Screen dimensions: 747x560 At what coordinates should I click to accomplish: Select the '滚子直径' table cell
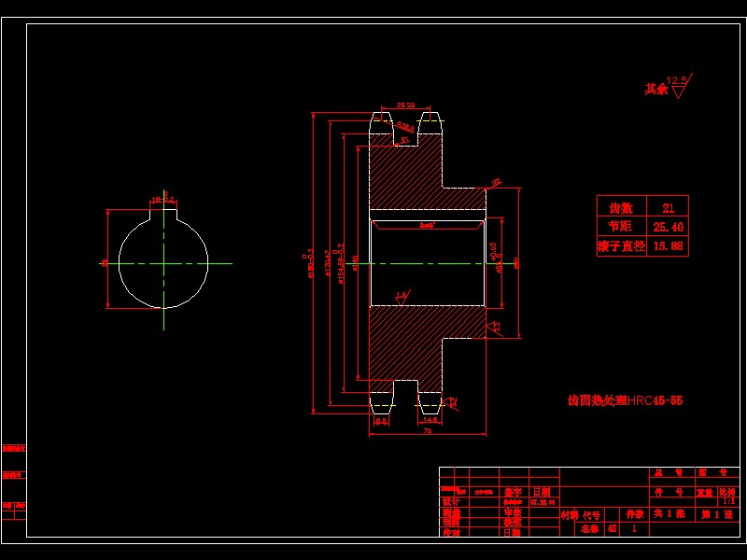(x=621, y=246)
